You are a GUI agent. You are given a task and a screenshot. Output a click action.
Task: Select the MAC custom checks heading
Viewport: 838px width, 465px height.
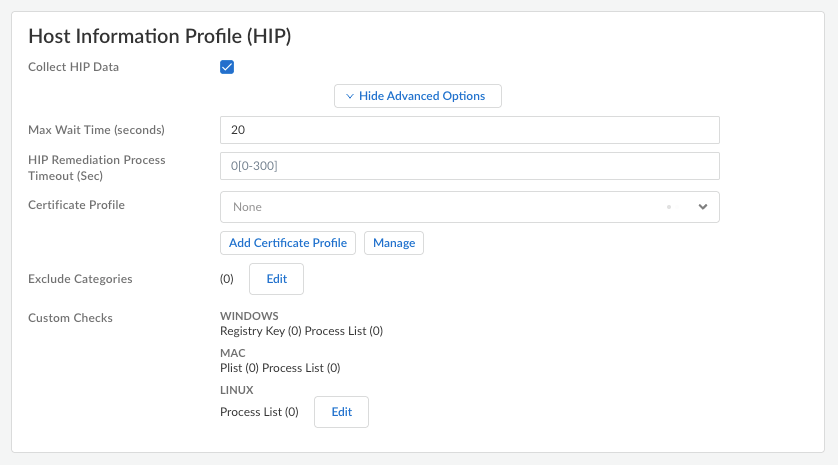[232, 354]
